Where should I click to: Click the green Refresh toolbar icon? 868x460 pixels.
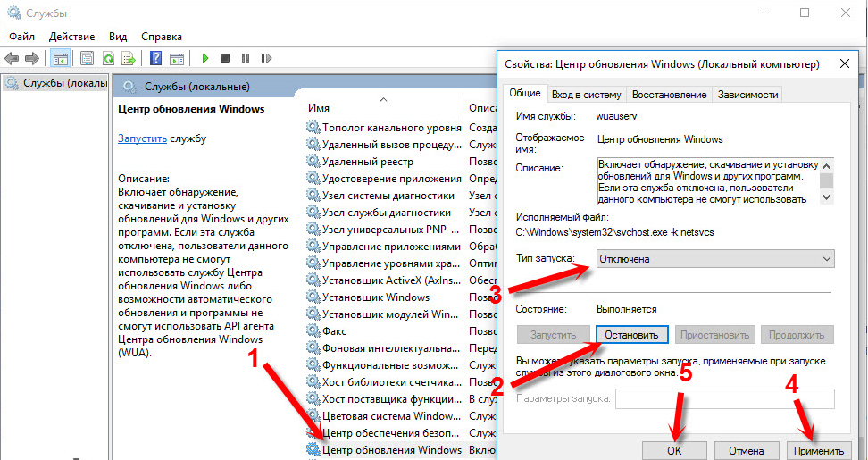(109, 58)
